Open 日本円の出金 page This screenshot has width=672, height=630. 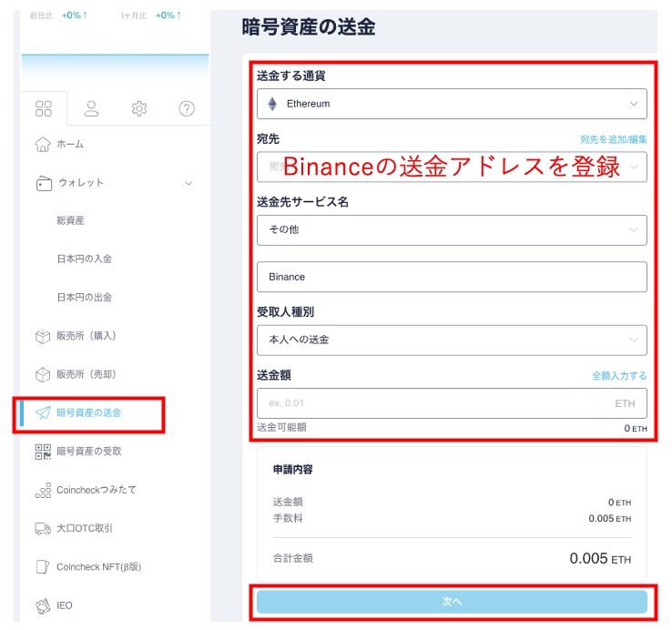85,298
